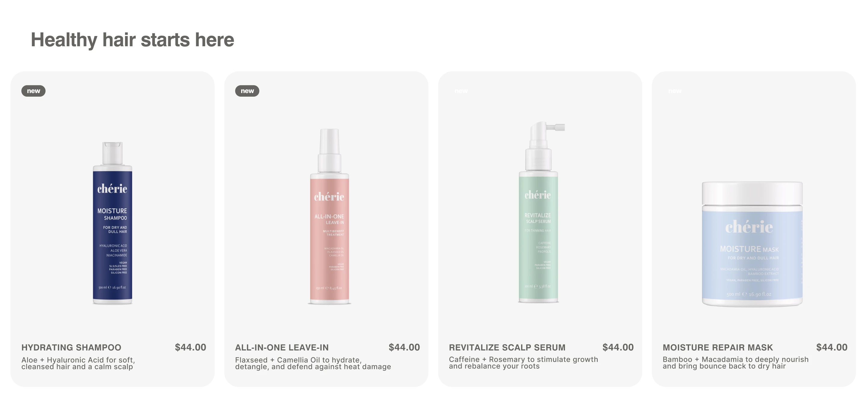
Task: Open the MOISTURE REPAIR MASK product title
Action: click(718, 347)
